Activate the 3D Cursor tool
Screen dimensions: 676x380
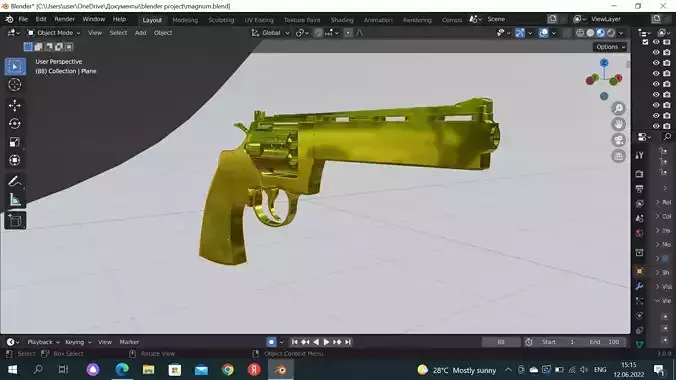pos(15,85)
